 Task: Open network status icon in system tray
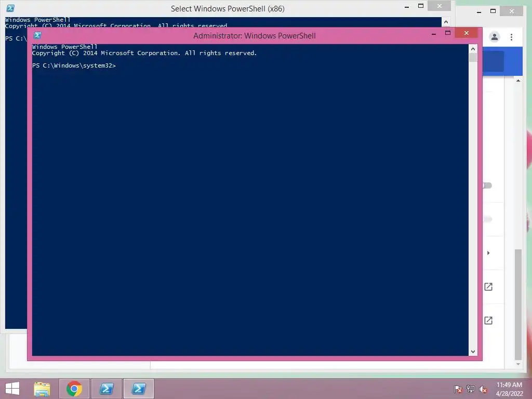471,389
